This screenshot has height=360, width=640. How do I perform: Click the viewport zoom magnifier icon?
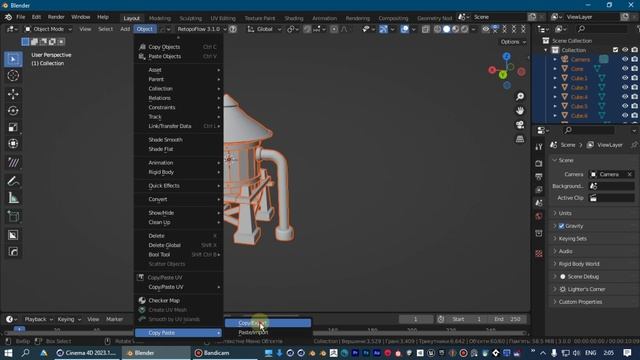pyautogui.click(x=520, y=97)
